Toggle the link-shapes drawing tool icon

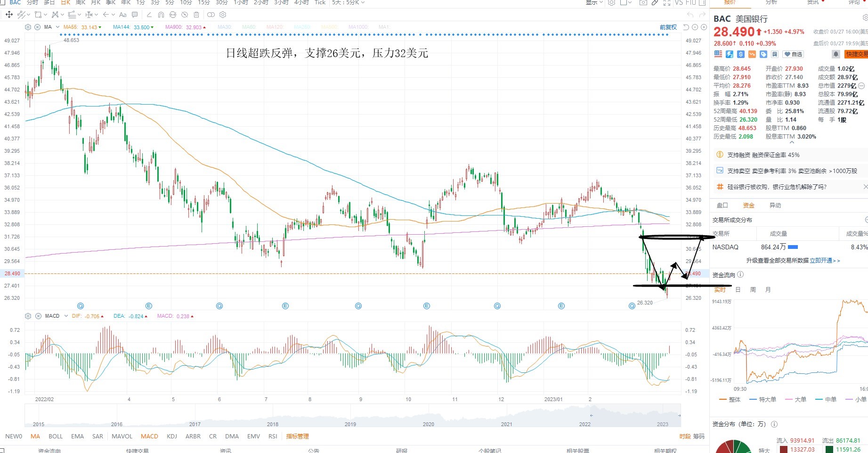pyautogui.click(x=211, y=15)
